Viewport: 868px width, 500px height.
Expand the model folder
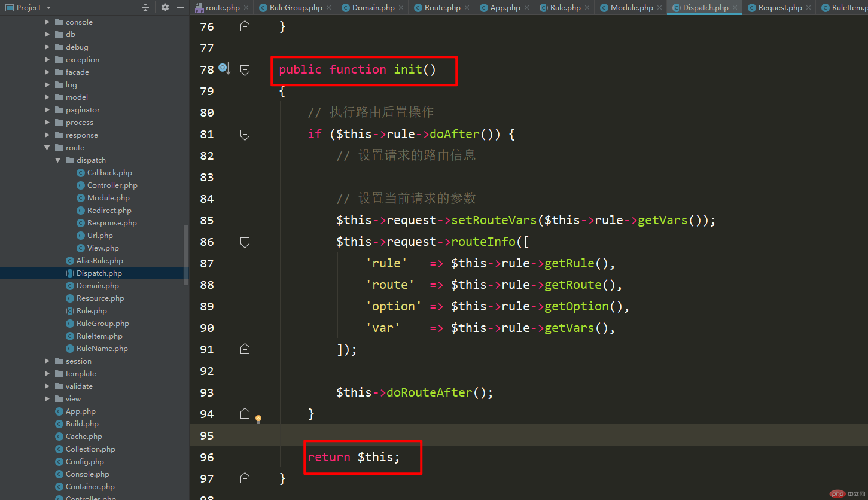[x=47, y=97]
